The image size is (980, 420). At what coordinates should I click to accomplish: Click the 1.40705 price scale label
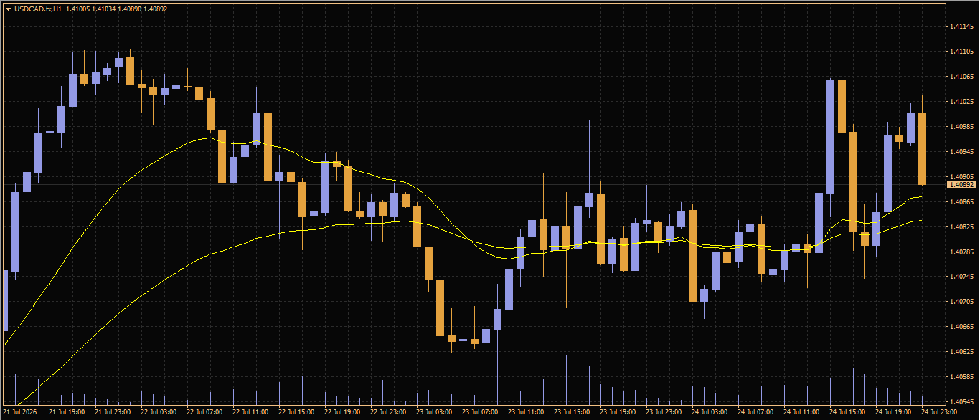[x=961, y=302]
